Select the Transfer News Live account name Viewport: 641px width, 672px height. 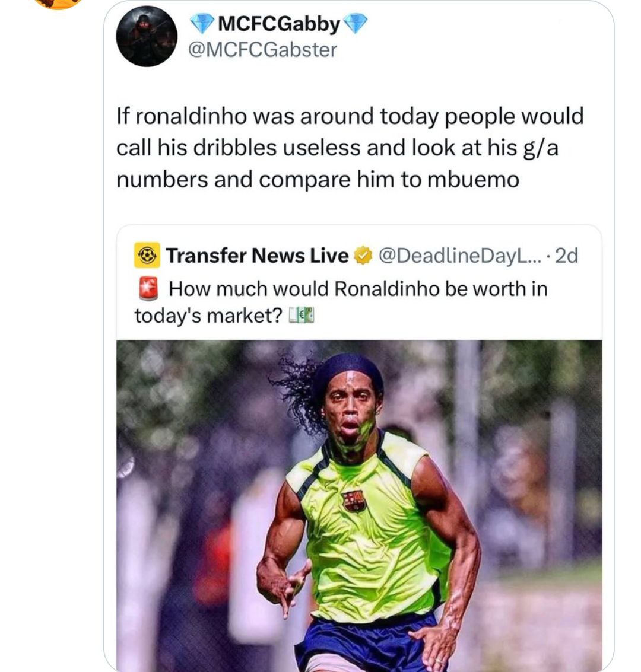pos(257,256)
